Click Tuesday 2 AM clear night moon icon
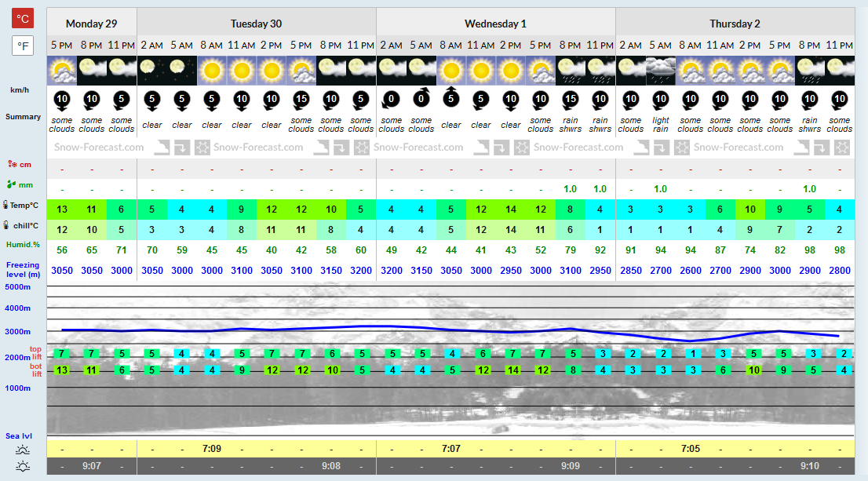The width and height of the screenshot is (868, 481). click(x=151, y=71)
